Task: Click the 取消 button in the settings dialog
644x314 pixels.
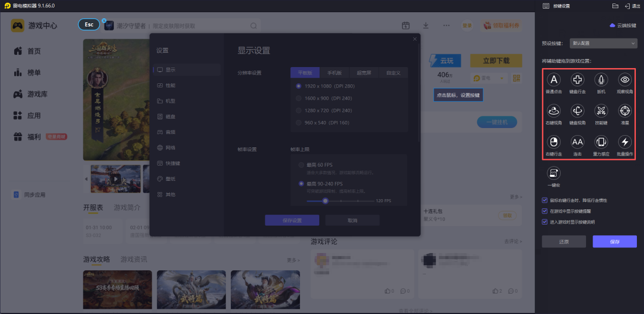Action: click(352, 220)
